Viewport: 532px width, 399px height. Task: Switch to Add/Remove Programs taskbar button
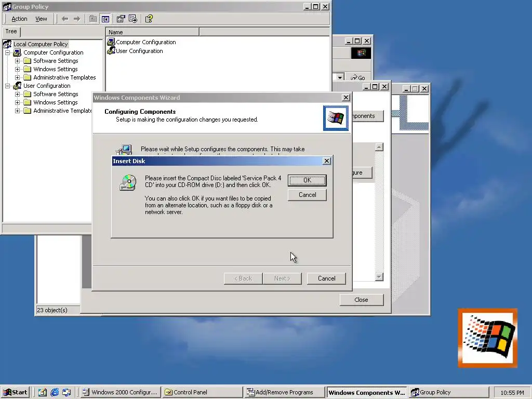[284, 392]
